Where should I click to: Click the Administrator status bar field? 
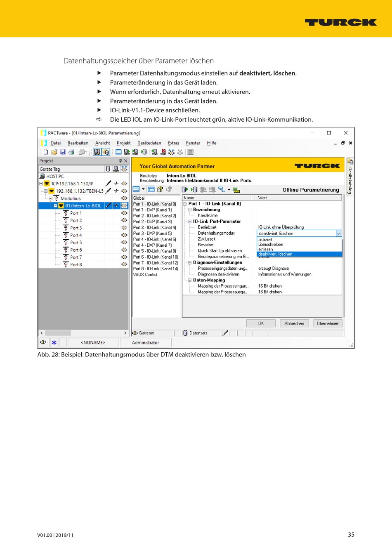pyautogui.click(x=146, y=342)
